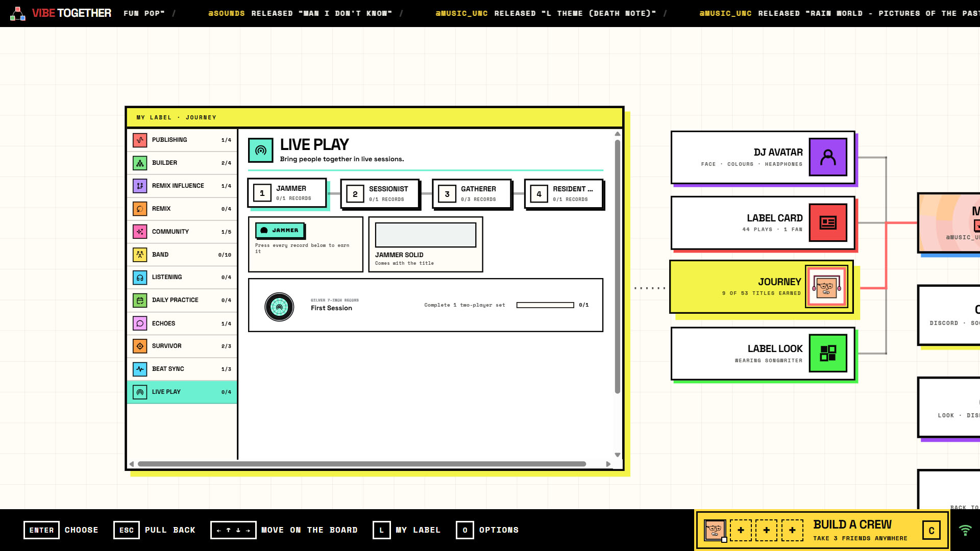Open the Resident tier tab
The width and height of the screenshot is (980, 551).
tap(563, 193)
